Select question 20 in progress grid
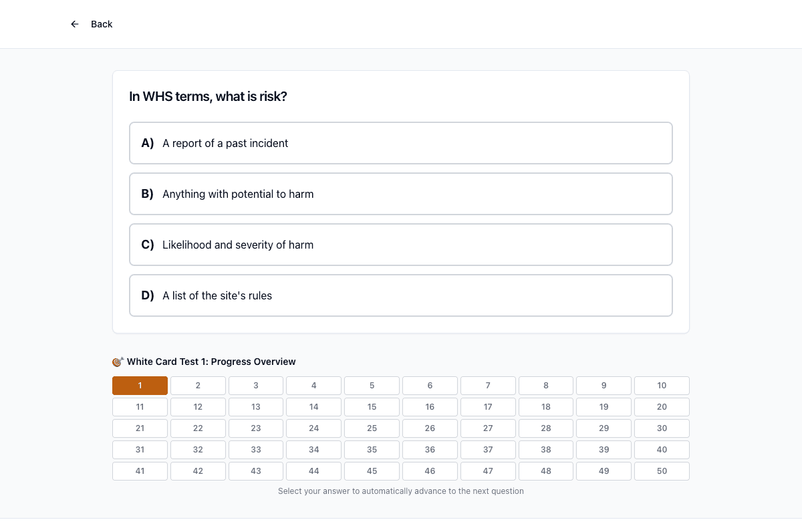Image resolution: width=812 pixels, height=528 pixels. (x=662, y=407)
